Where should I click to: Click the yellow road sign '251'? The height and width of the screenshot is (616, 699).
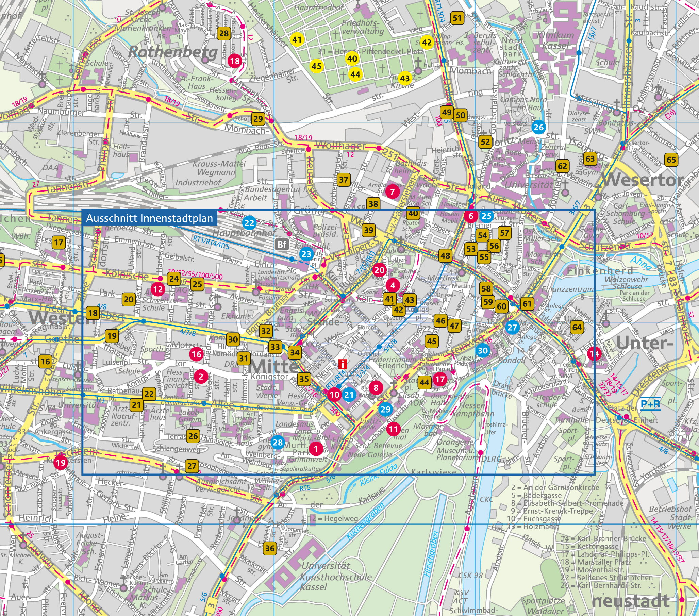click(390, 154)
